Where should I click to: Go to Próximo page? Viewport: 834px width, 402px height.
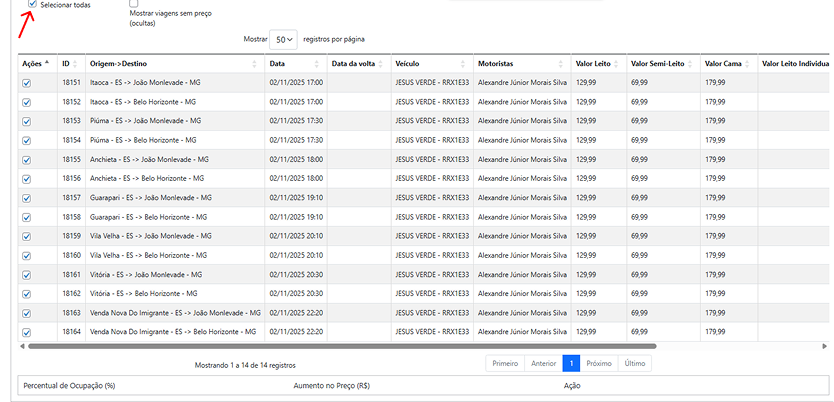point(598,364)
